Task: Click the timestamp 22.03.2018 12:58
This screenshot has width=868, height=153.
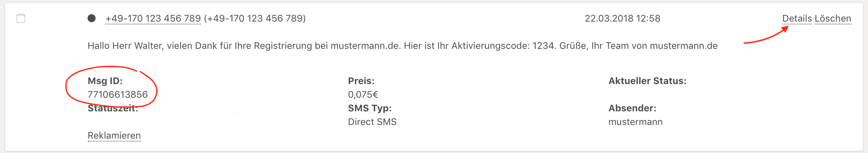Action: (x=622, y=18)
